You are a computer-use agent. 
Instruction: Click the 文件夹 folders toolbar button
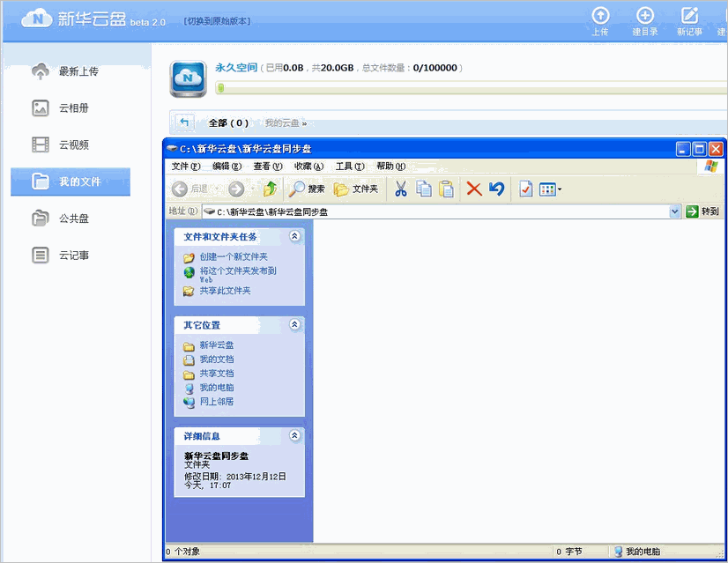point(356,189)
